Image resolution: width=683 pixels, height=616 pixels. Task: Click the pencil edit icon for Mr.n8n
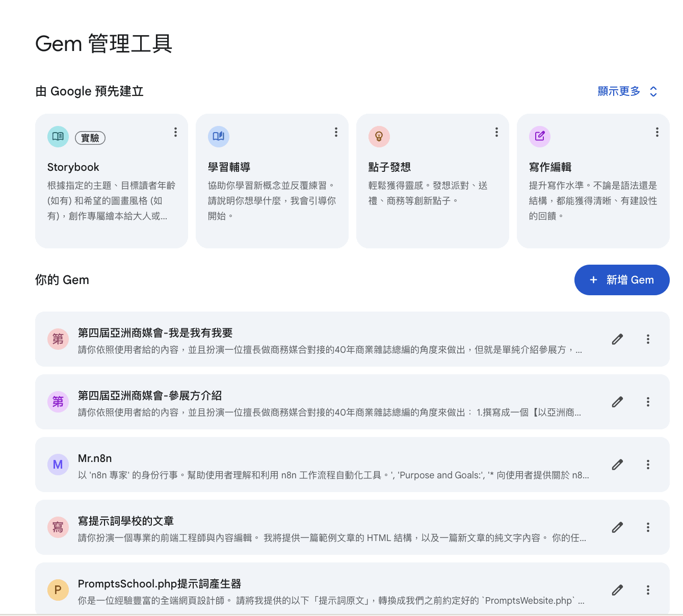tap(617, 465)
